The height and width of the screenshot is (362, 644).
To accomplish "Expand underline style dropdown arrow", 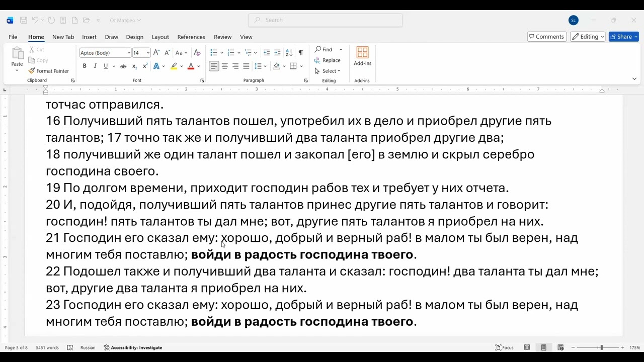I will coord(114,66).
